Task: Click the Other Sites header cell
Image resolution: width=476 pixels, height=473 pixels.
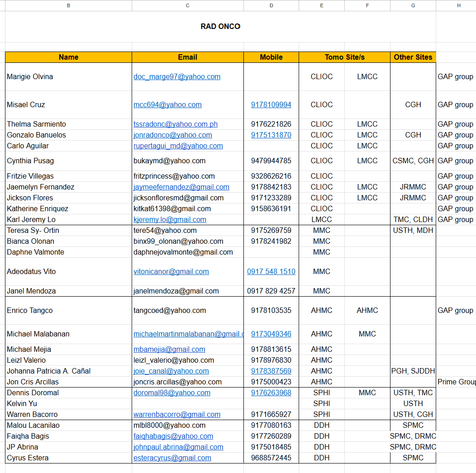Action: point(413,57)
